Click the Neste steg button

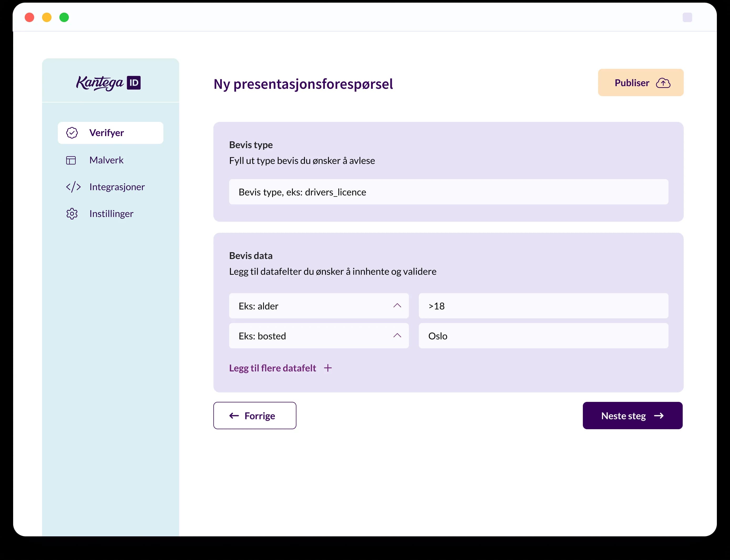click(633, 416)
